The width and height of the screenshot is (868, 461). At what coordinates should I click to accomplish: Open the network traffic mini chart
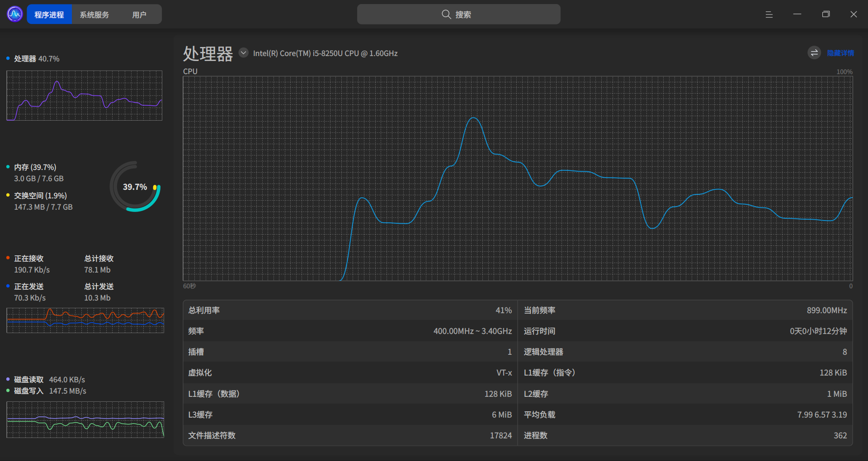click(x=85, y=320)
